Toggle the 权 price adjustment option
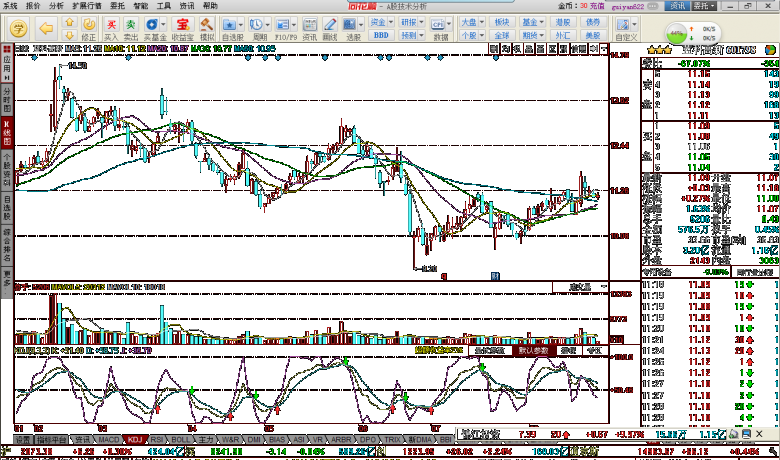 pyautogui.click(x=516, y=48)
